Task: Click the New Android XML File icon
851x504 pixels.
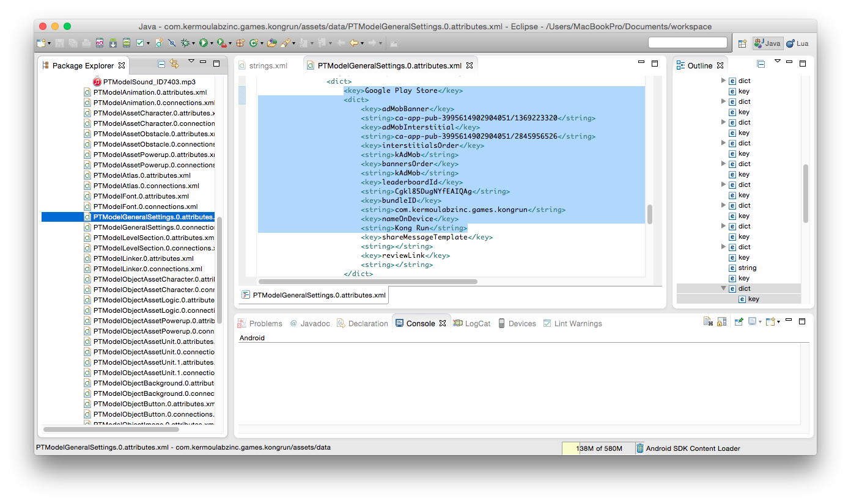Action: 159,43
